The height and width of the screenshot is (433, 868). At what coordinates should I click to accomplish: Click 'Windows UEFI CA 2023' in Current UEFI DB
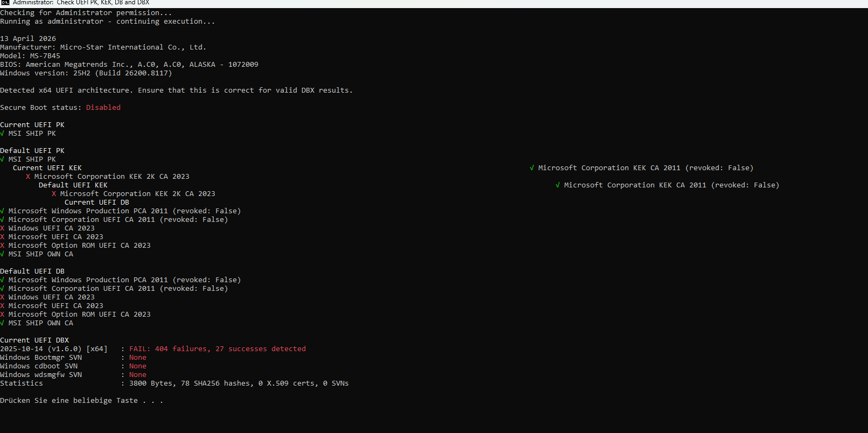(x=52, y=228)
